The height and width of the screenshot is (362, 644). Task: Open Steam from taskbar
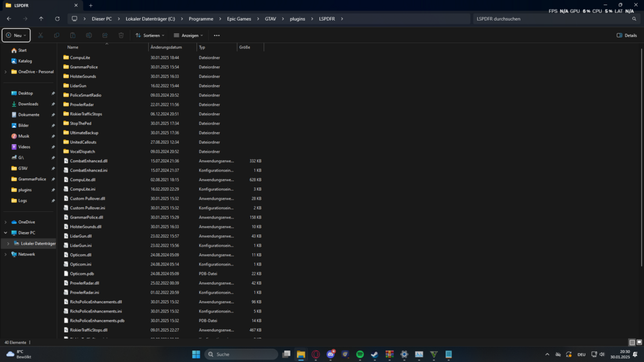click(375, 354)
